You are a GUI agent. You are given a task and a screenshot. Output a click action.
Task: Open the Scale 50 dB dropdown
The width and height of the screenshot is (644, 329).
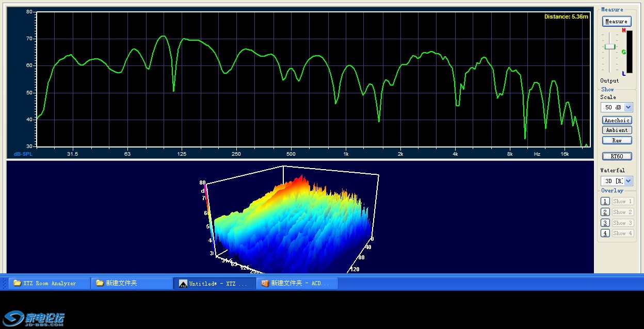pos(628,107)
